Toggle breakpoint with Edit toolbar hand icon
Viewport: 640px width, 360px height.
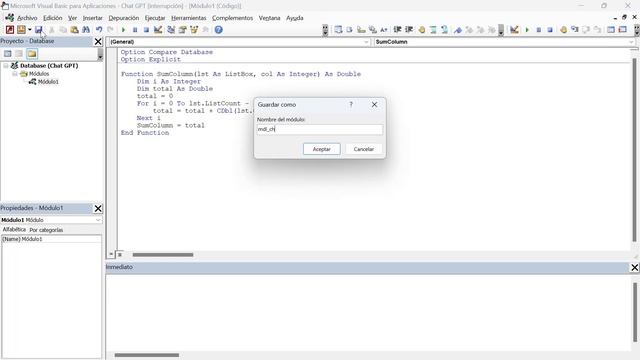pyautogui.click(x=422, y=30)
